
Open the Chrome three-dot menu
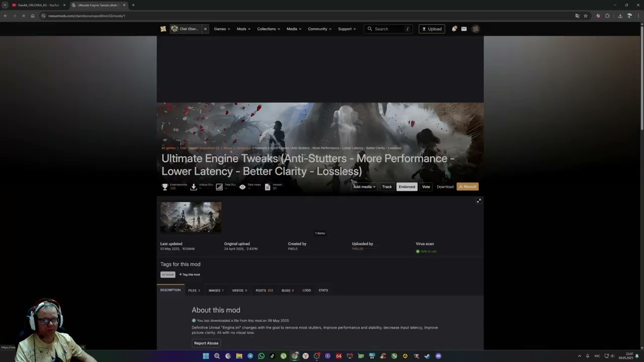pos(638,16)
